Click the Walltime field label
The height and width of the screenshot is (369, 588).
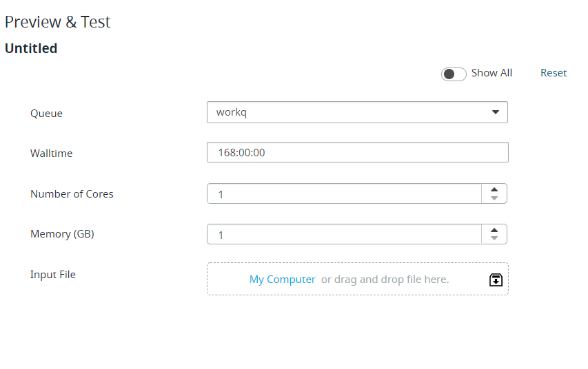[52, 154]
